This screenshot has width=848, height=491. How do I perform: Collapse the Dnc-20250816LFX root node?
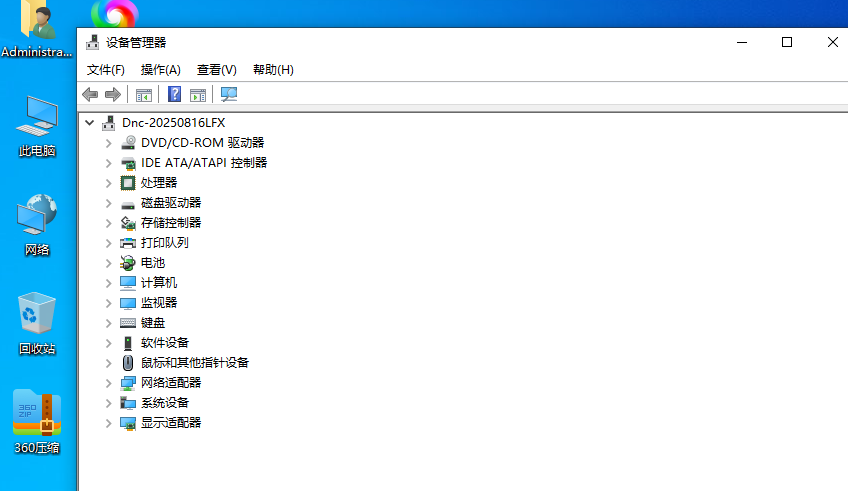90,123
